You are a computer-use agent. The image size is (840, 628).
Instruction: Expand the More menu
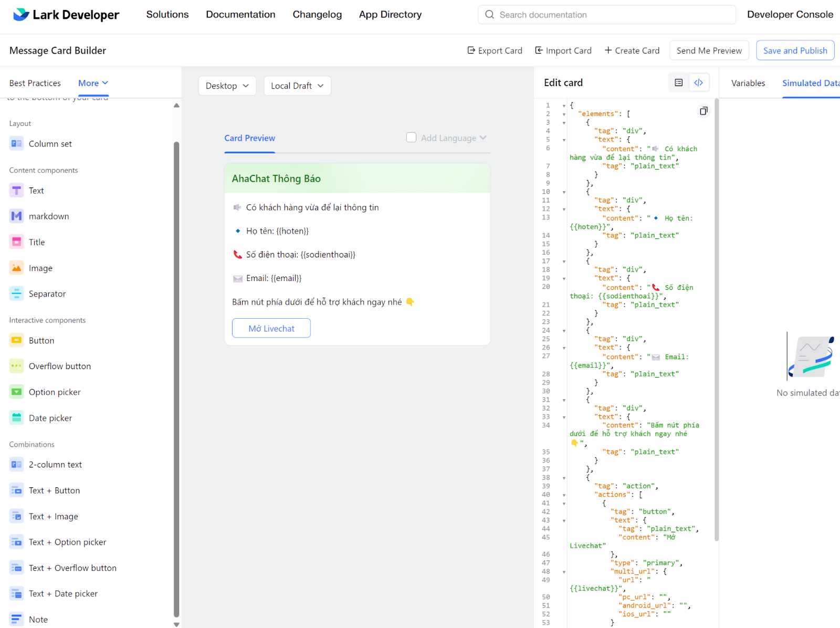93,83
